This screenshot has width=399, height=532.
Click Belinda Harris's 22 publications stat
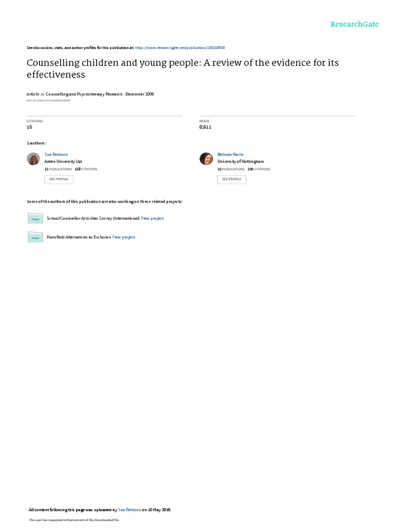click(231, 169)
